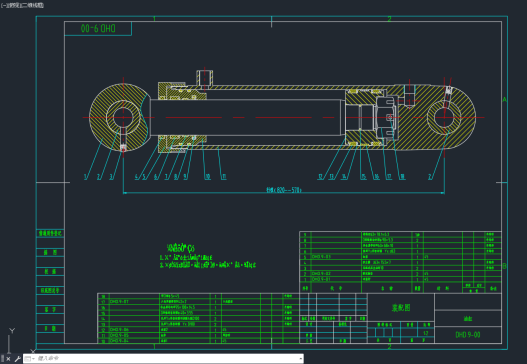The height and width of the screenshot is (364, 527).
Task: Select part balloon number 12
Action: click(x=320, y=176)
